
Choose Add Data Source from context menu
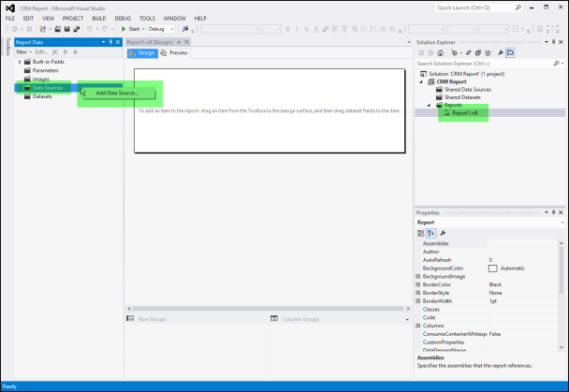click(117, 93)
